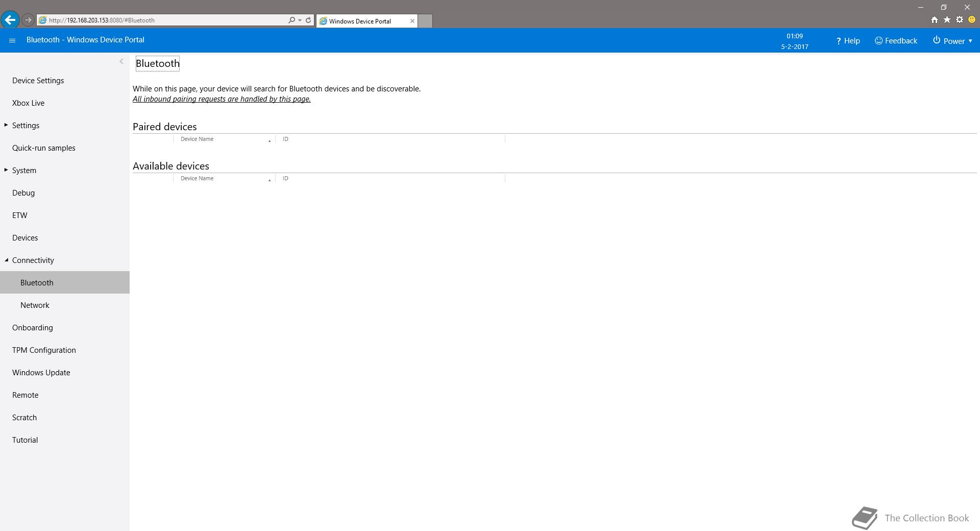The width and height of the screenshot is (980, 531).
Task: Open the browser home icon
Action: (x=934, y=20)
